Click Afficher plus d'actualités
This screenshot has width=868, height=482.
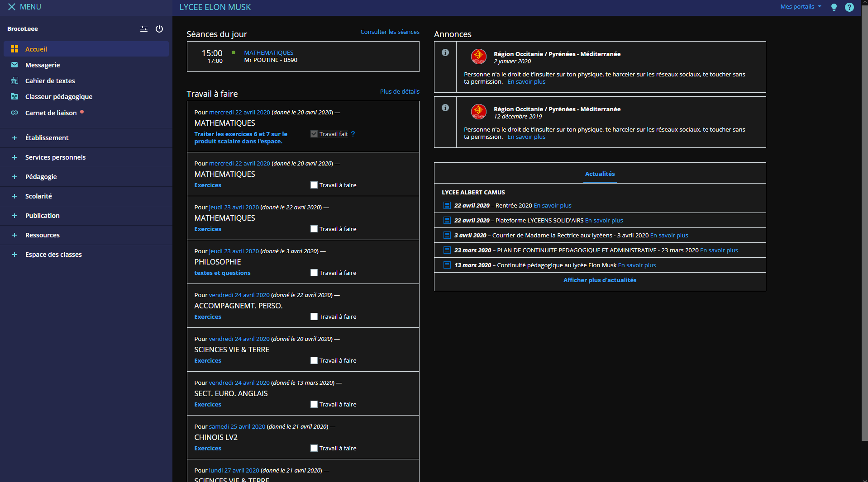point(600,280)
